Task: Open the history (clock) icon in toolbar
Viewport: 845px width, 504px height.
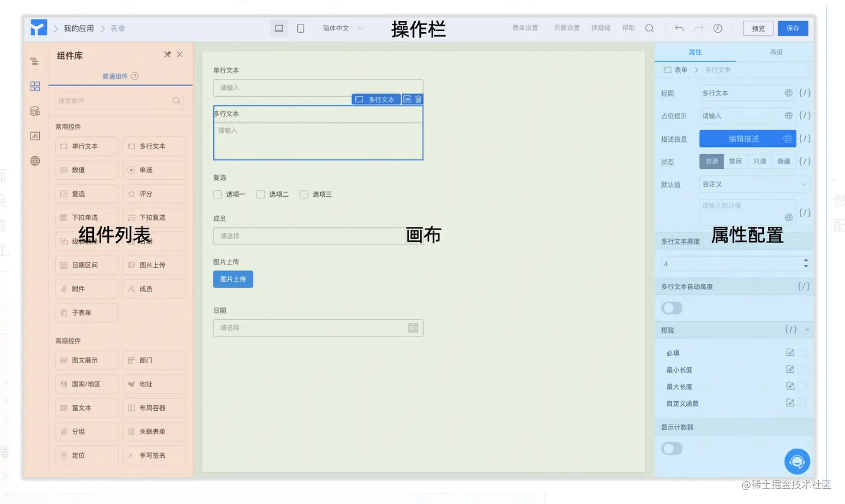Action: [718, 28]
